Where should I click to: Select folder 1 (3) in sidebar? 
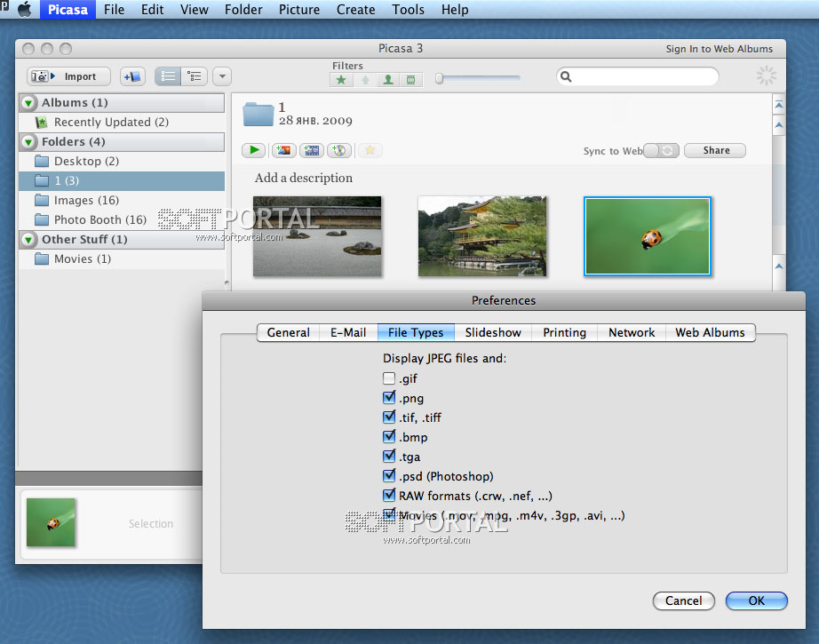click(x=122, y=180)
